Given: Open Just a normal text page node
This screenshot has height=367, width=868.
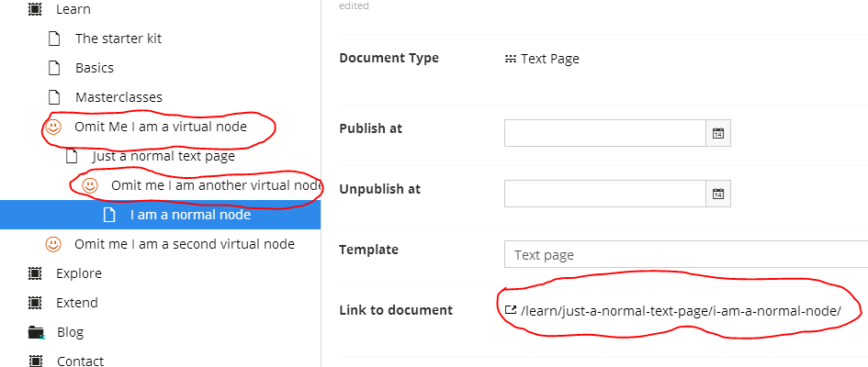Looking at the screenshot, I should (163, 156).
